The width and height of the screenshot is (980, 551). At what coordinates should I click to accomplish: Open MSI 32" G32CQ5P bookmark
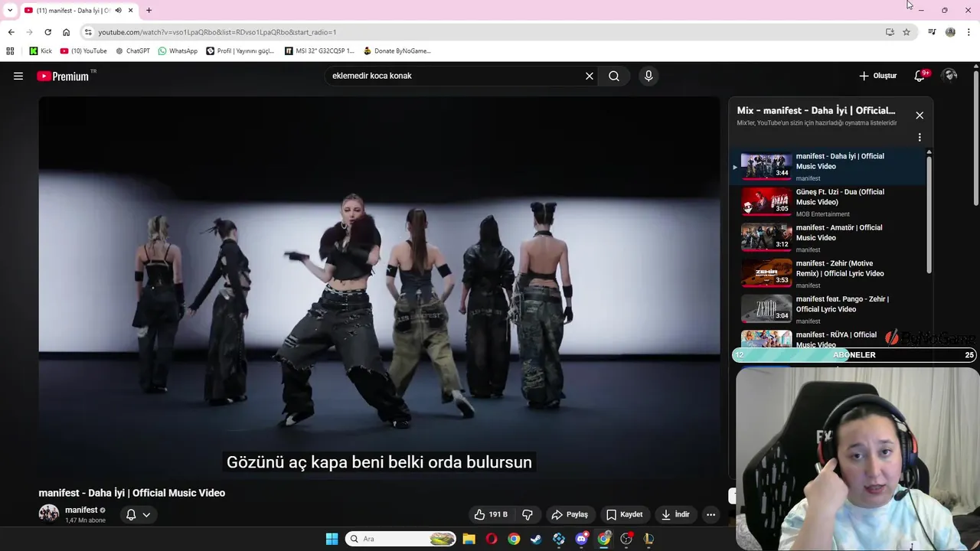click(319, 51)
